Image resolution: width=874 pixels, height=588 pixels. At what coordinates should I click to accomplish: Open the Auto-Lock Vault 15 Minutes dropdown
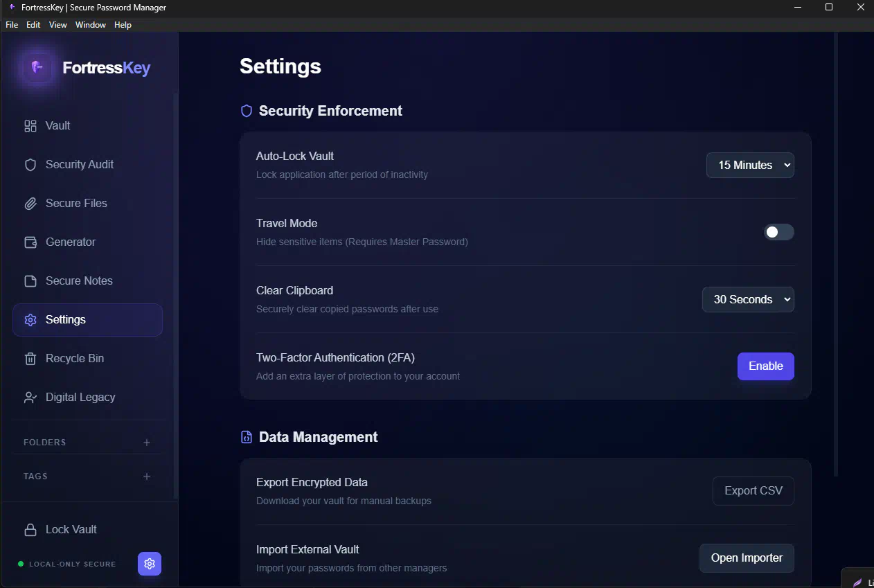(x=750, y=166)
